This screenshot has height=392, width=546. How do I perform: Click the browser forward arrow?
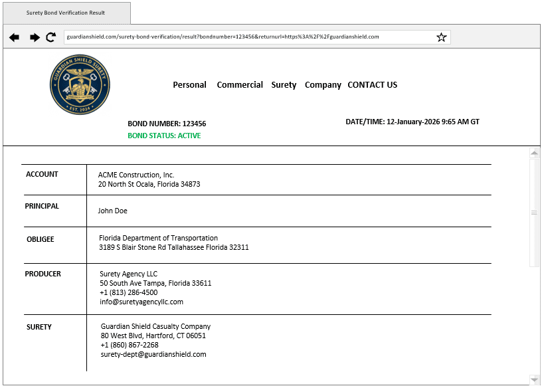pyautogui.click(x=35, y=38)
